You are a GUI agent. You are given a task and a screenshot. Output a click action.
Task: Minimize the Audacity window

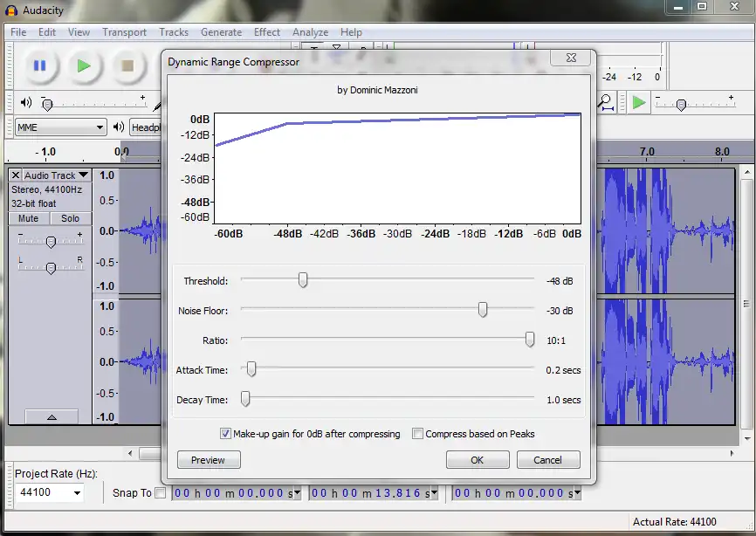click(678, 7)
